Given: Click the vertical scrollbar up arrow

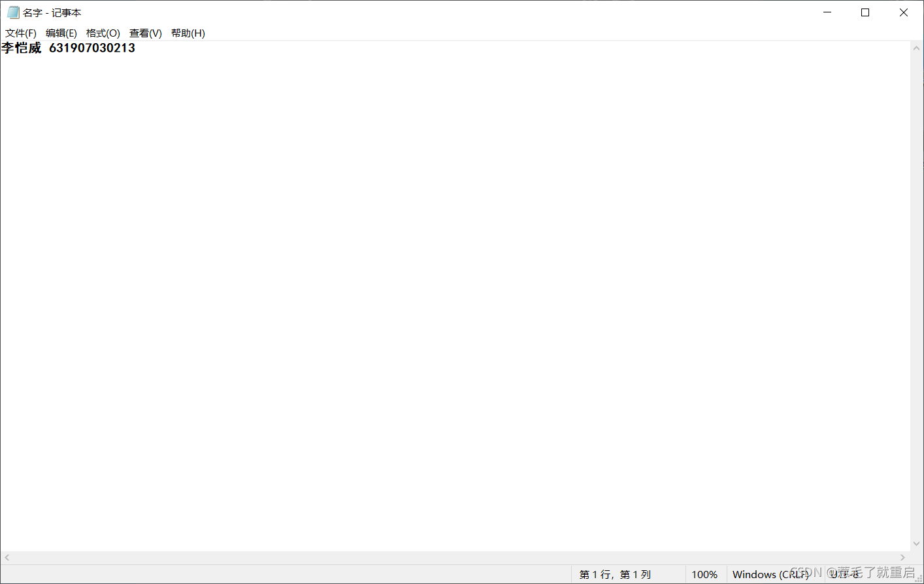Looking at the screenshot, I should point(916,48).
